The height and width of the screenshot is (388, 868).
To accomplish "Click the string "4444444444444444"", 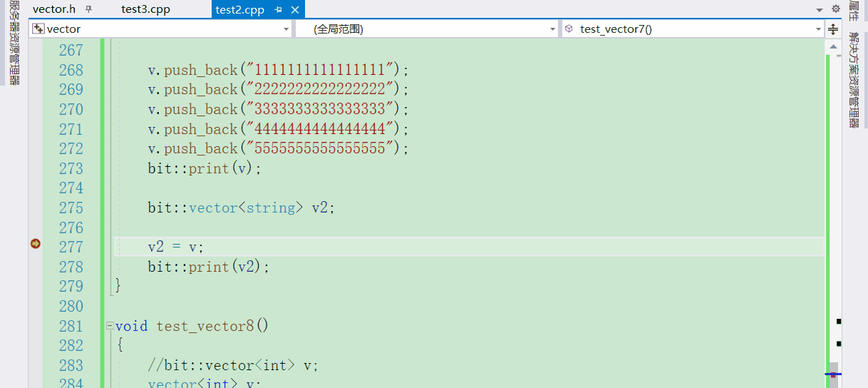I will [320, 129].
